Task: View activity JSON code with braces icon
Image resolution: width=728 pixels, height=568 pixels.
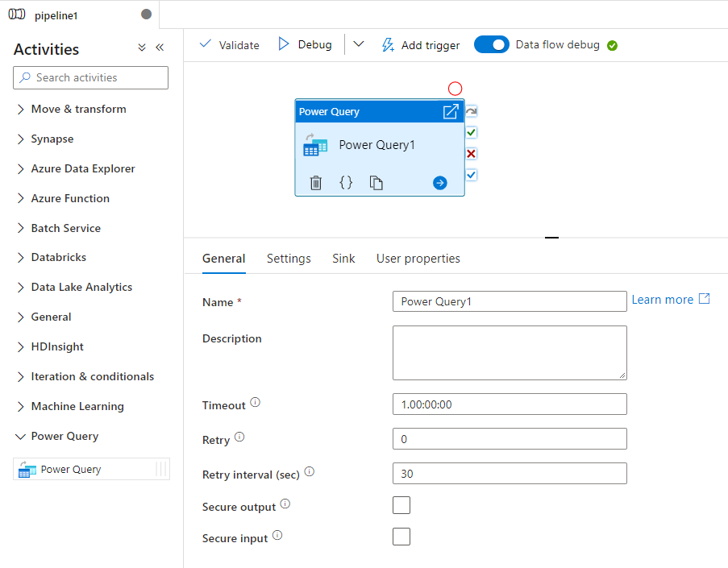Action: click(x=346, y=183)
